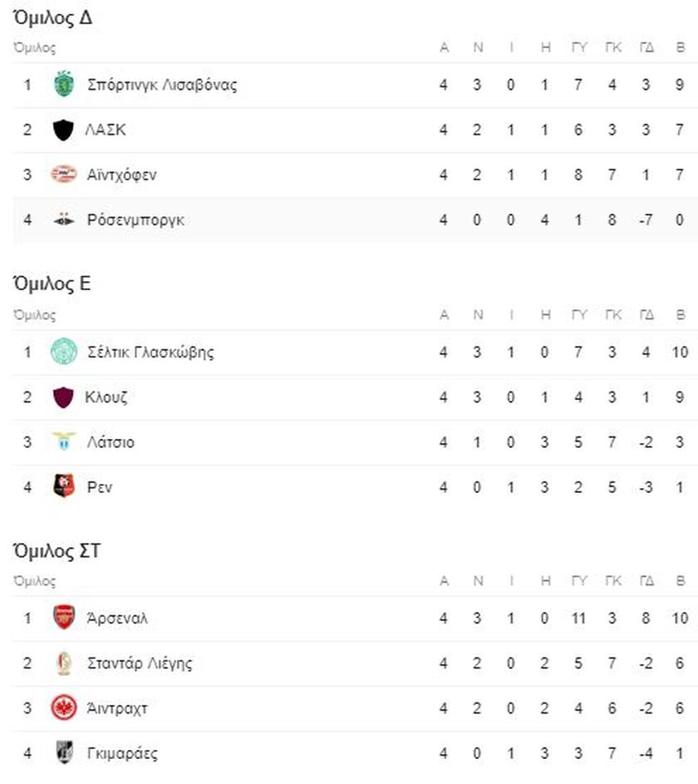Click the black LASK shield logo

[63, 130]
